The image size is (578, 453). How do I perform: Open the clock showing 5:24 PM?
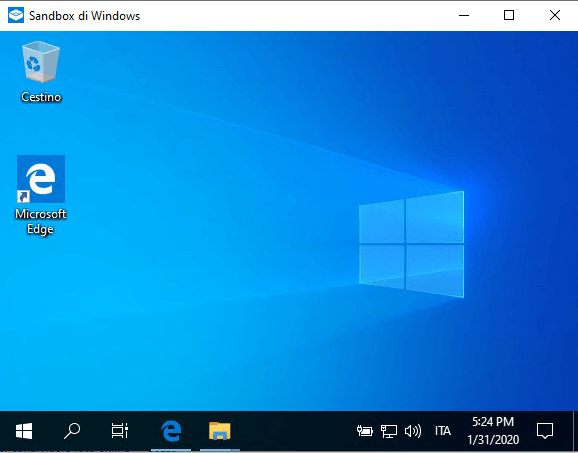[493, 431]
